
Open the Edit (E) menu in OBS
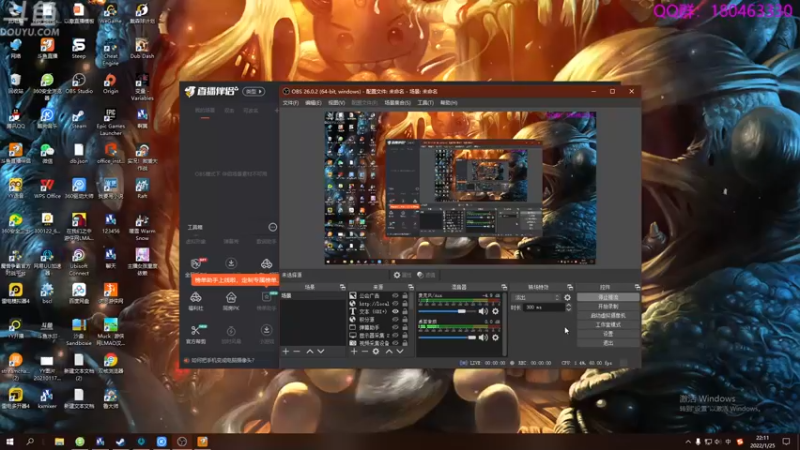click(313, 103)
